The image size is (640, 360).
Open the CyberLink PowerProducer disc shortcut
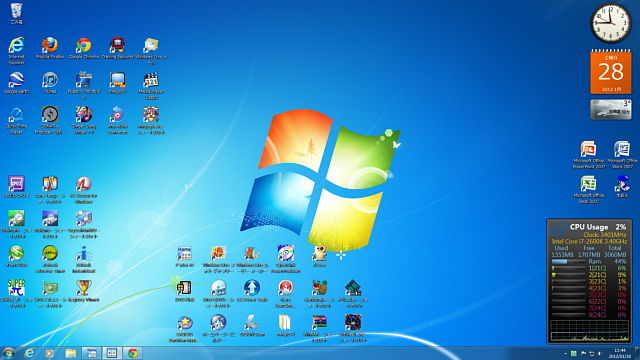285,259
